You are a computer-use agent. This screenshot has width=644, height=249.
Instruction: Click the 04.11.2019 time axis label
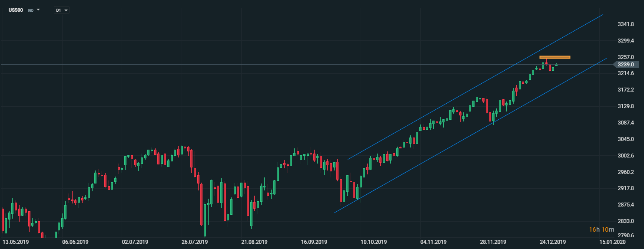pos(434,242)
